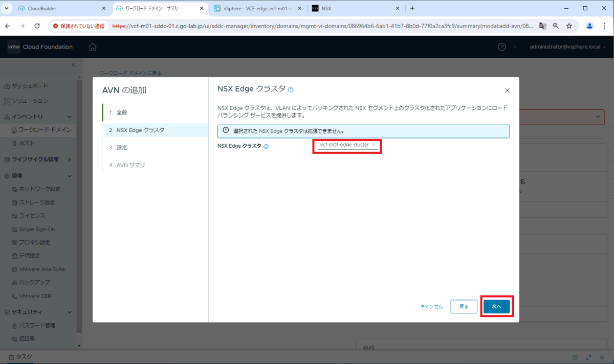Image resolution: width=614 pixels, height=364 pixels.
Task: Open the NSX Edge クラスタ dropdown vcf-m01-edge-cluster
Action: pyautogui.click(x=347, y=145)
